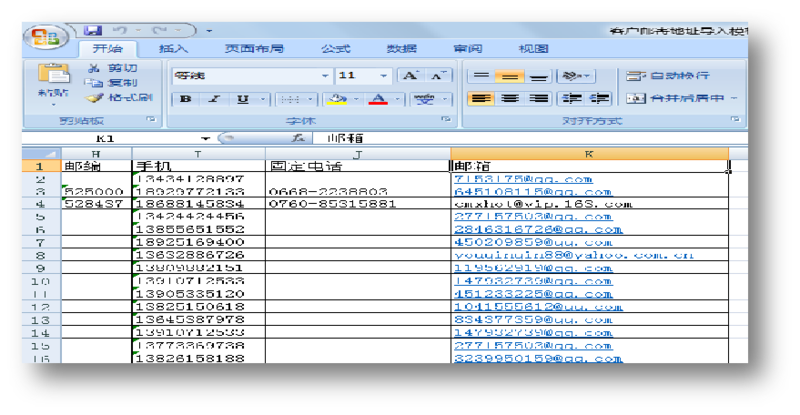
Task: Open email link 284631672@qq.com
Action: tap(538, 230)
